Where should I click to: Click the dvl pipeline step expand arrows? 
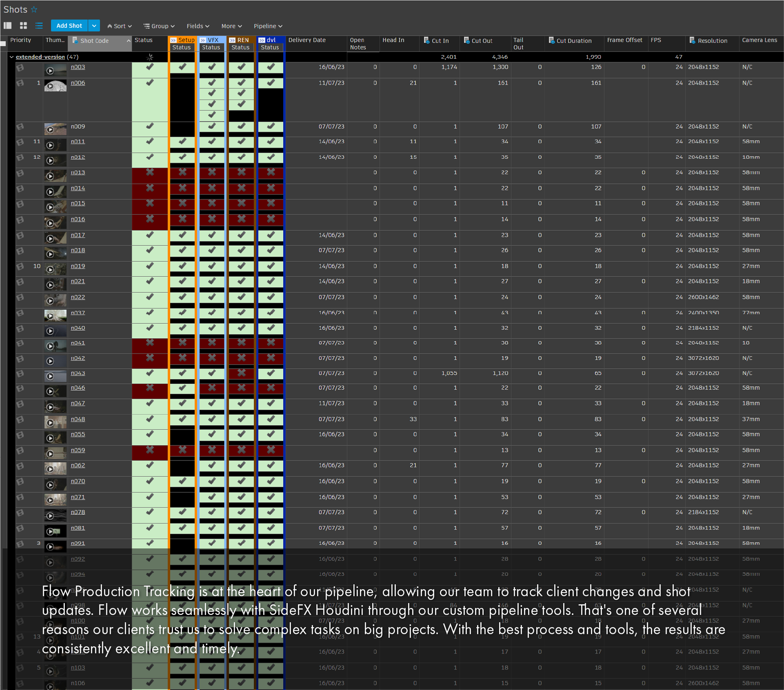point(262,40)
